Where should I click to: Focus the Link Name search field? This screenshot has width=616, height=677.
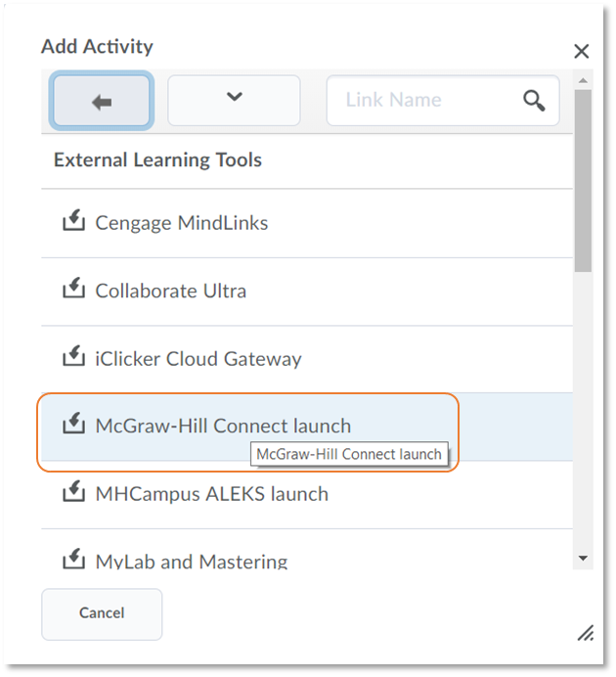pos(443,101)
